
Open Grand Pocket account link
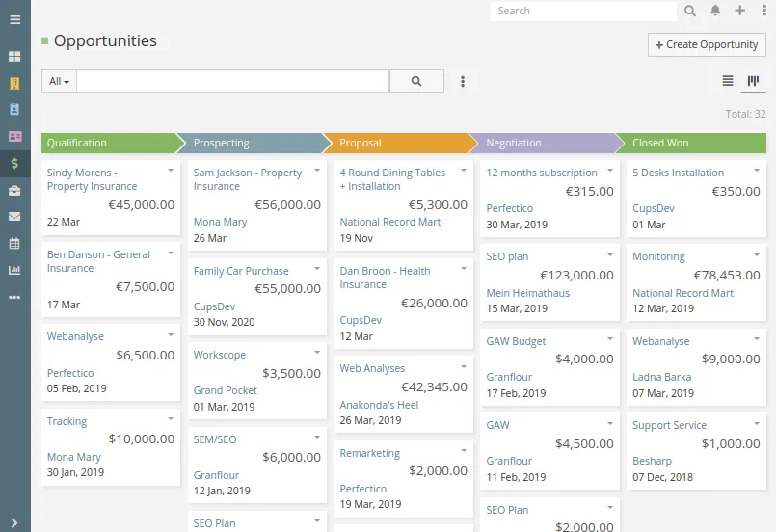tap(226, 390)
